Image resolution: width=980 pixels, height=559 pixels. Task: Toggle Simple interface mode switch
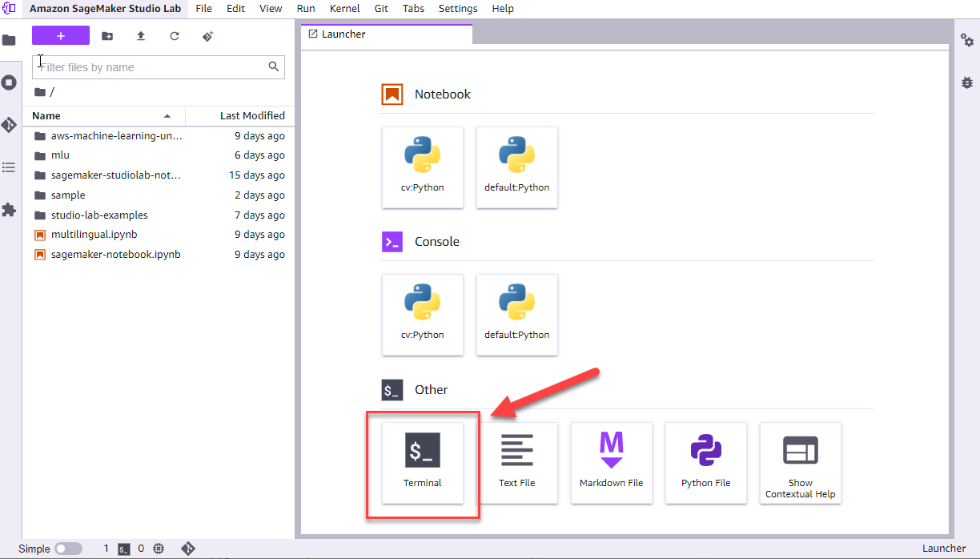click(x=68, y=549)
